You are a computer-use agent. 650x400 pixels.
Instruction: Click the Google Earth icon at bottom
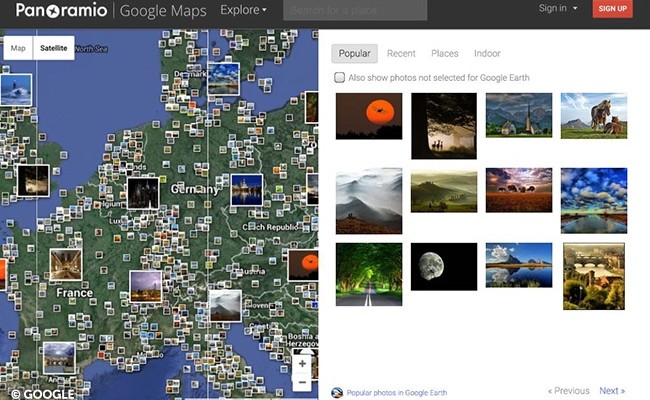coord(337,393)
